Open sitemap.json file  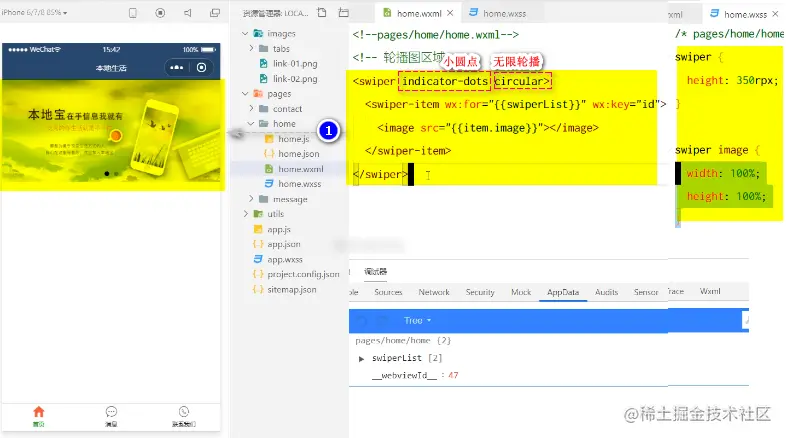point(292,290)
